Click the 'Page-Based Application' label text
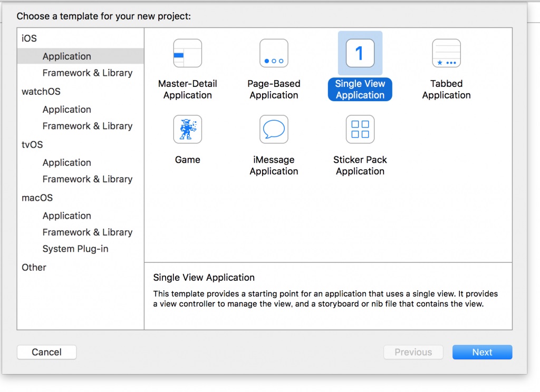The height and width of the screenshot is (392, 540). tap(274, 90)
